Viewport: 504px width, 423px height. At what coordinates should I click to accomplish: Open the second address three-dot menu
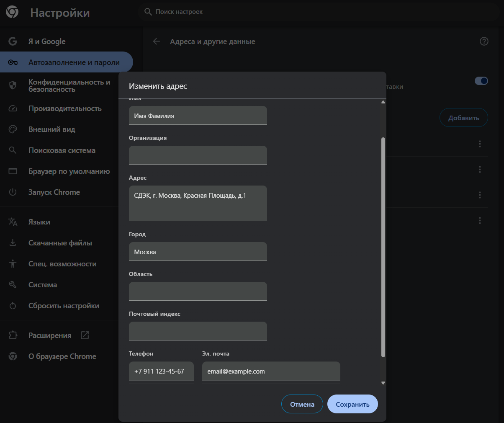point(480,169)
